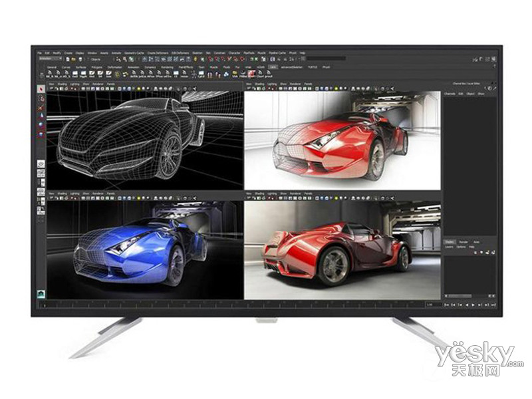This screenshot has height=399, width=532.
Task: Switch to the Four View layout icon
Action: click(41, 174)
